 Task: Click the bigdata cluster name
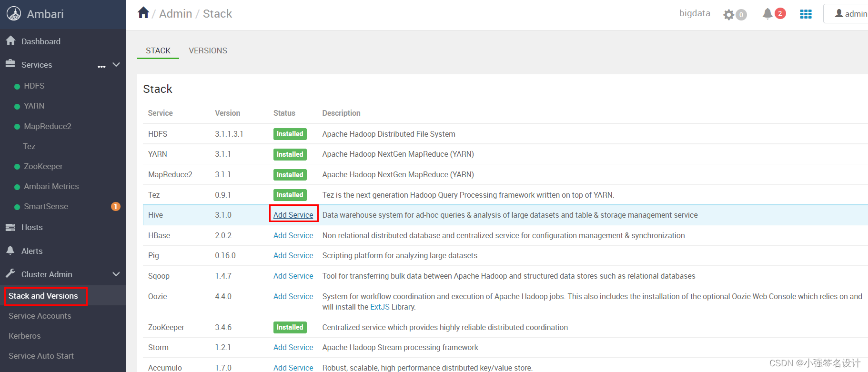695,13
